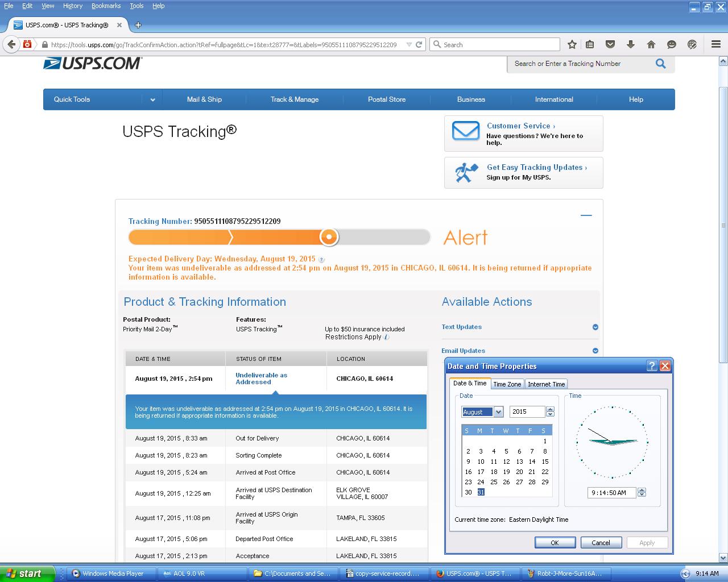Click the year spinner in Date dialog
Viewport: 728px width, 582px height.
click(550, 412)
